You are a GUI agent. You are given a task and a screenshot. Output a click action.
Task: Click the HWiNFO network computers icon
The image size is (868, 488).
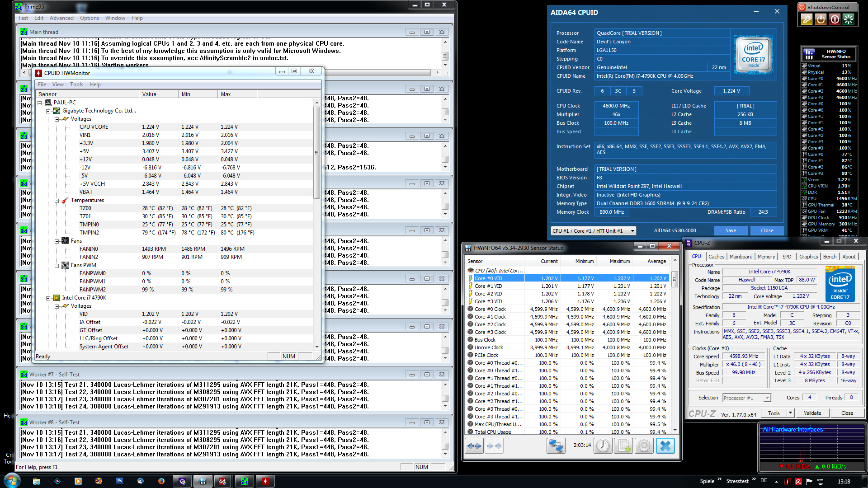(x=556, y=446)
